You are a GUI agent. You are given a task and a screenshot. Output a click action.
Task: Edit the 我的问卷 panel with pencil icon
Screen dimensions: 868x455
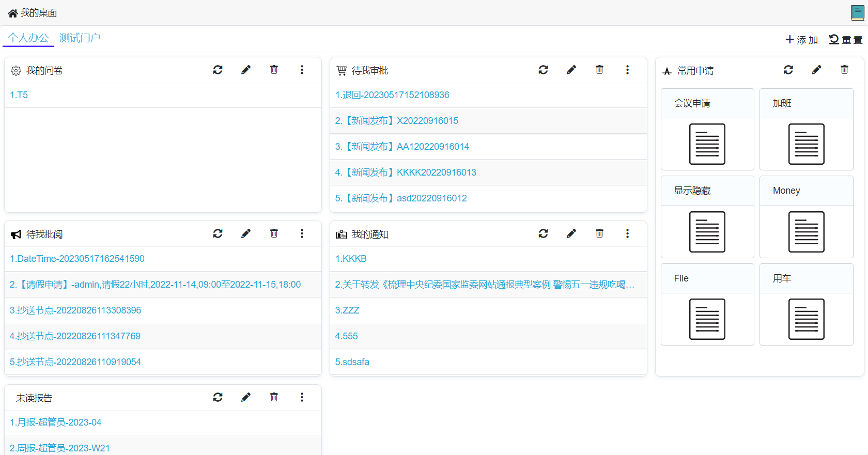(x=246, y=70)
